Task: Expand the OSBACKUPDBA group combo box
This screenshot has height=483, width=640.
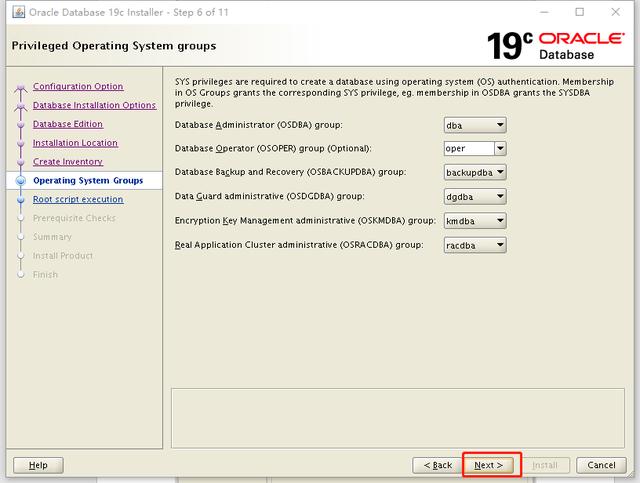Action: click(x=475, y=172)
